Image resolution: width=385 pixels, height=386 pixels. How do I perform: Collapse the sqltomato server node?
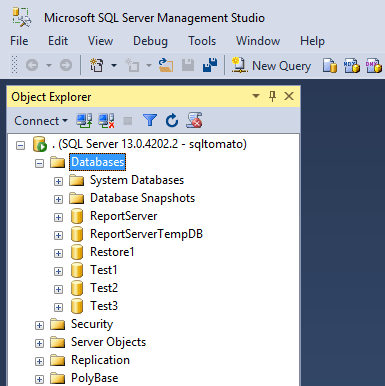(21, 146)
